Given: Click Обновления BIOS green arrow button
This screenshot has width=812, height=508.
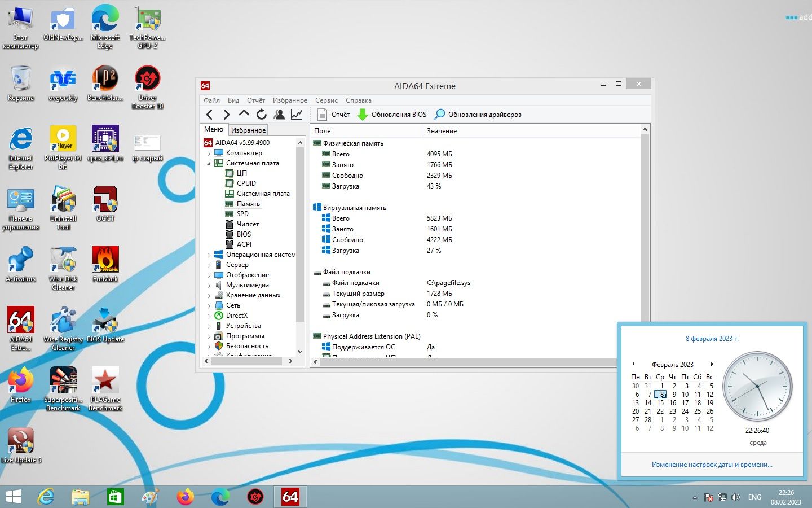Looking at the screenshot, I should (x=392, y=115).
